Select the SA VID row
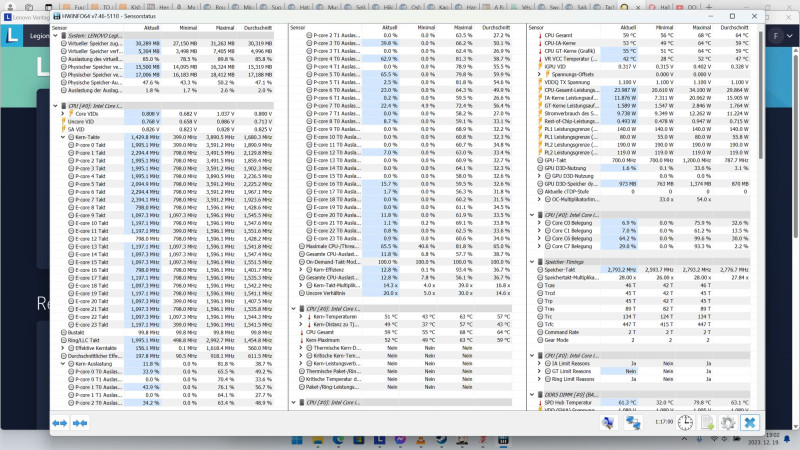Screen dimensions: 800x450 pyautogui.click(x=168, y=130)
